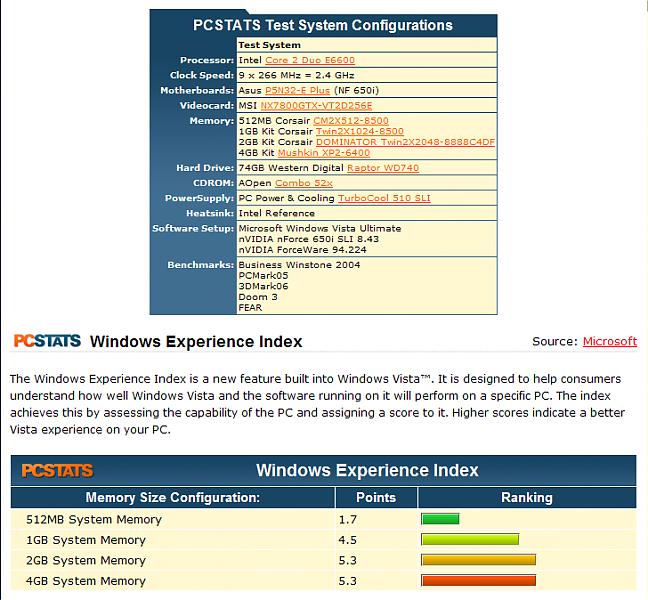
Task: Click the Intel Reference heatsink value
Action: click(x=276, y=214)
